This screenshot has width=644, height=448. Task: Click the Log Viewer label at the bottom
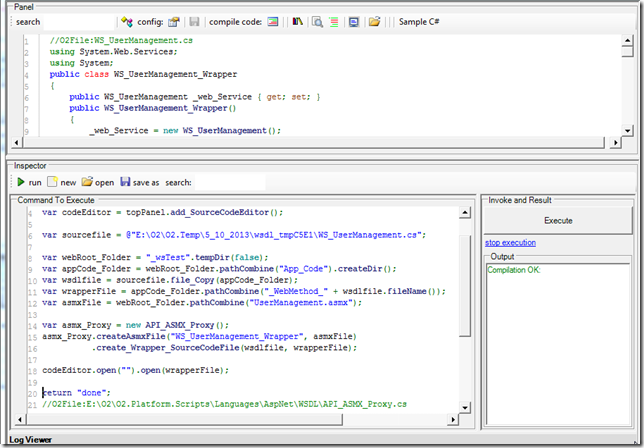coord(30,440)
